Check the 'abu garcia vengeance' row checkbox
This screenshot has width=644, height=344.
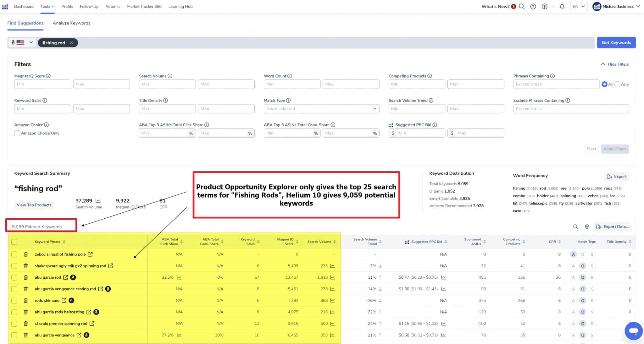[x=14, y=335]
